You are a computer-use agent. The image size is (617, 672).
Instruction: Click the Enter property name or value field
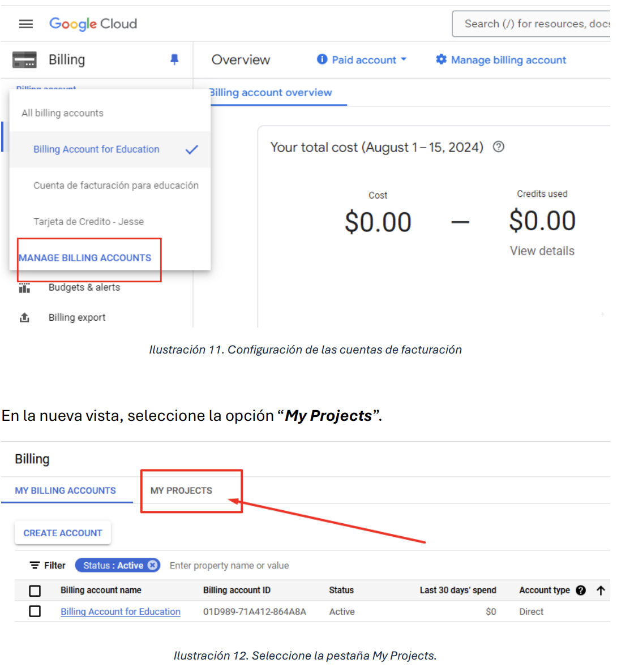(229, 566)
